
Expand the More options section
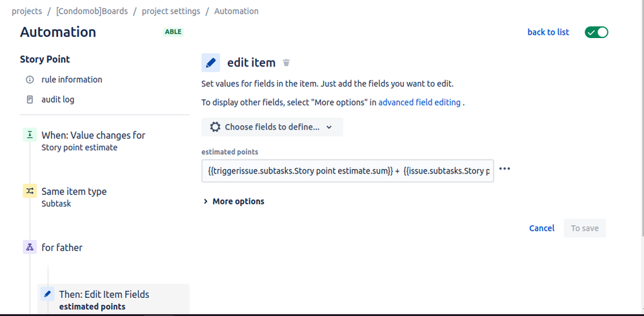234,201
